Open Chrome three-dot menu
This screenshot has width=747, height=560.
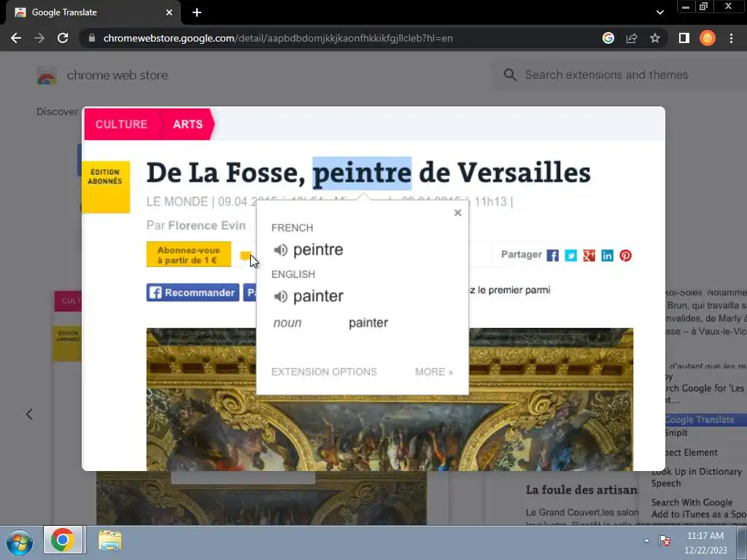click(x=731, y=38)
